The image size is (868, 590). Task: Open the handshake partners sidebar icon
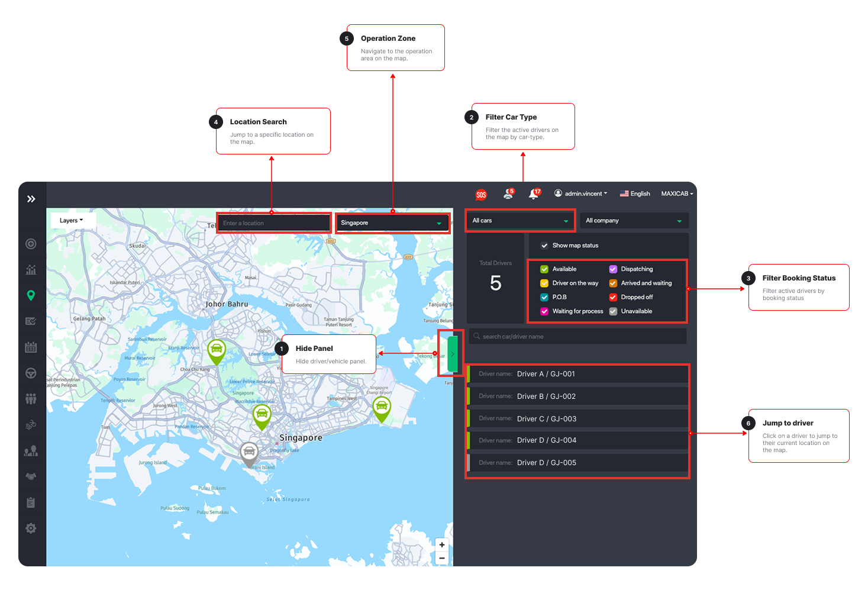click(31, 476)
